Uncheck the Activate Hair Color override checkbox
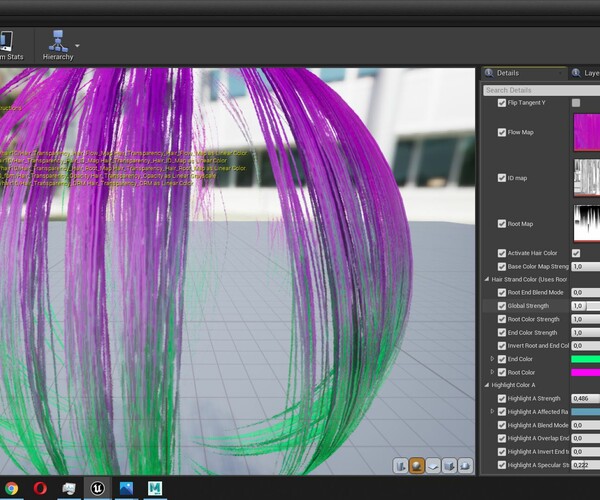Image resolution: width=600 pixels, height=500 pixels. coord(502,253)
